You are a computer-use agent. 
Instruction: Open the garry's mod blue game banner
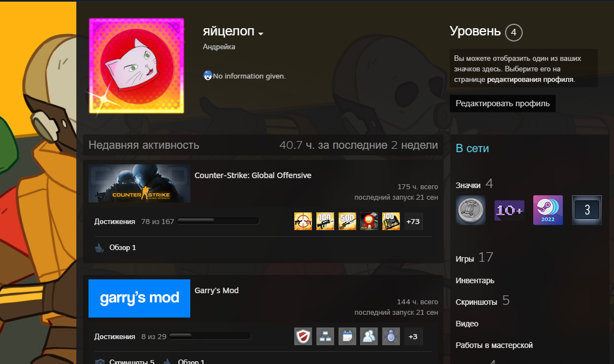point(139,298)
